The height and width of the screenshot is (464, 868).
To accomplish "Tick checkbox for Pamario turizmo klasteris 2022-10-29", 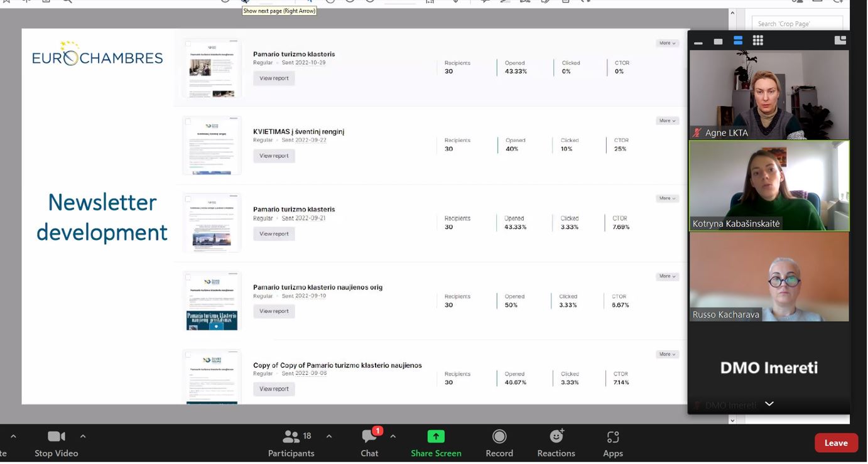I will (188, 44).
